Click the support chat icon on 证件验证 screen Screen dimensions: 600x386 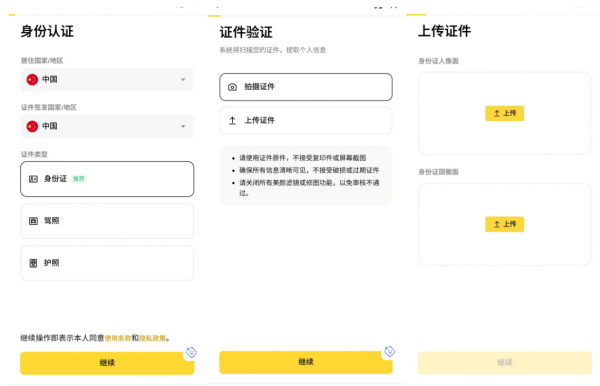click(390, 351)
